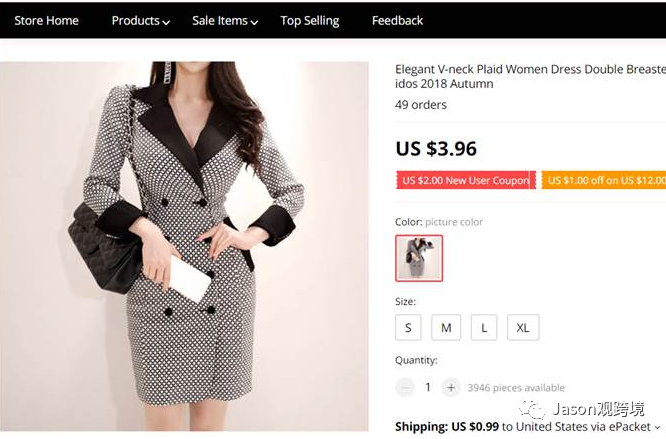Open the shipping method dropdown arrow

point(658,427)
